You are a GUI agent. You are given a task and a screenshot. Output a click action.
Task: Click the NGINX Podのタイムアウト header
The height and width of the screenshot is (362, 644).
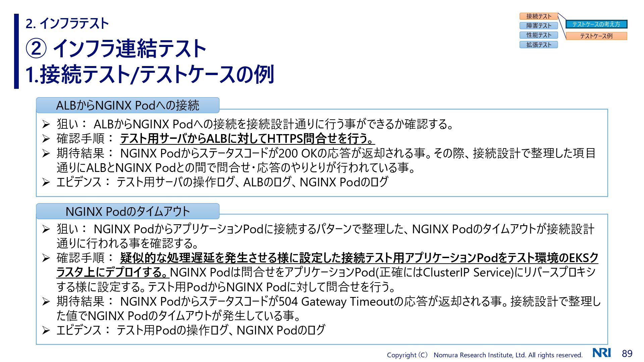tap(127, 211)
